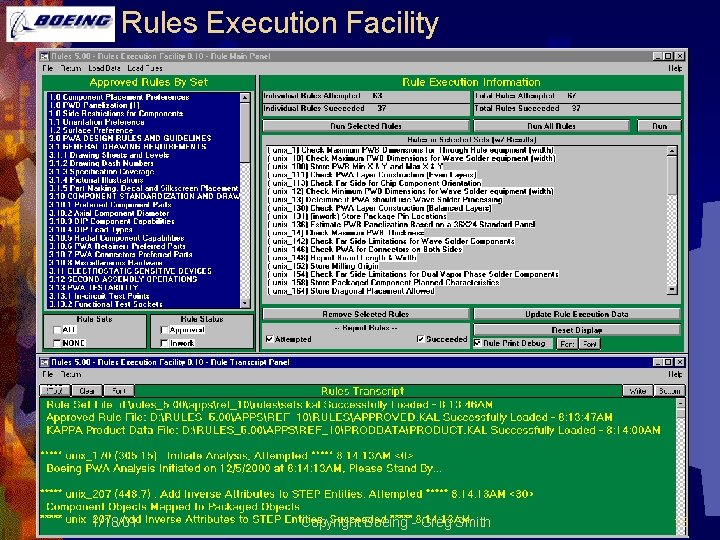The height and width of the screenshot is (540, 720).
Task: Uncheck the Attempted report rules checkbox
Action: (270, 339)
